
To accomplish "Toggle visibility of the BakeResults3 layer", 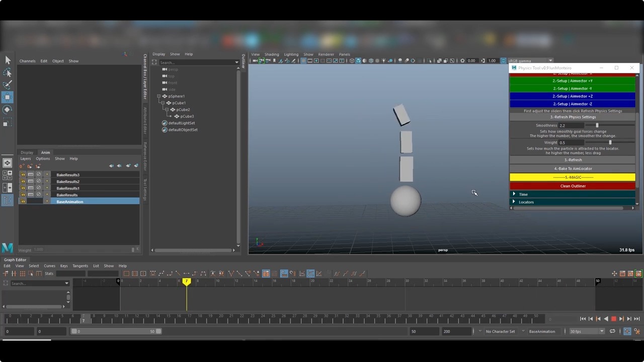I will [31, 174].
